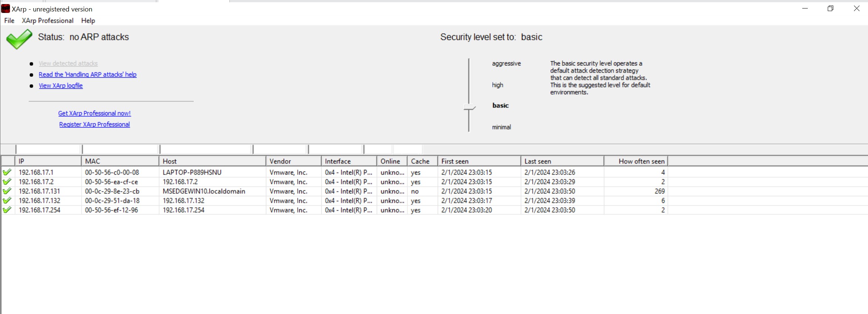Image resolution: width=868 pixels, height=314 pixels.
Task: Click Get XArp Professional now link
Action: pyautogui.click(x=94, y=113)
